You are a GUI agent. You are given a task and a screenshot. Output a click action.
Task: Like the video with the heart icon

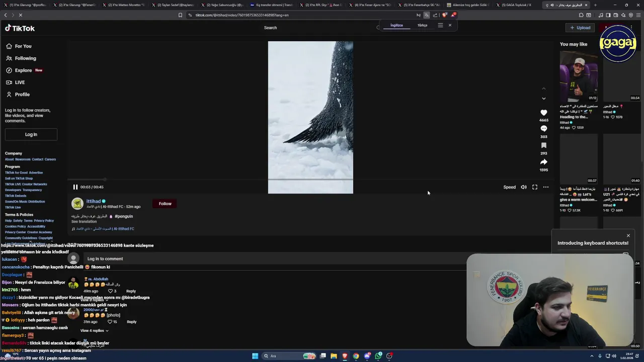(x=543, y=113)
